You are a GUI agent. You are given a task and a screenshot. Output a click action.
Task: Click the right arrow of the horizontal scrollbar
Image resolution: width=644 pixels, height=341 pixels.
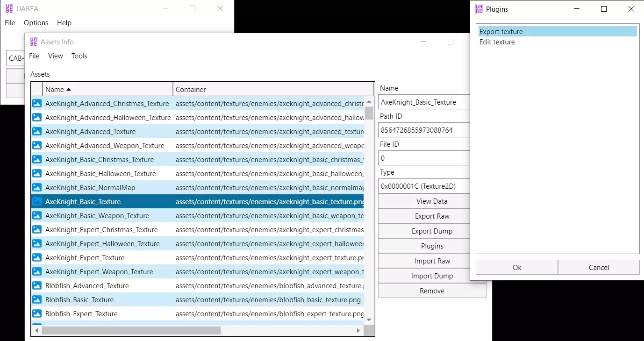tap(358, 330)
